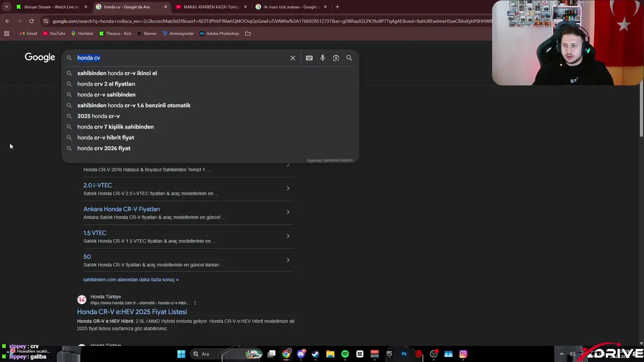The width and height of the screenshot is (644, 362).
Task: Open Epic Games launcher from taskbar
Action: point(389,354)
